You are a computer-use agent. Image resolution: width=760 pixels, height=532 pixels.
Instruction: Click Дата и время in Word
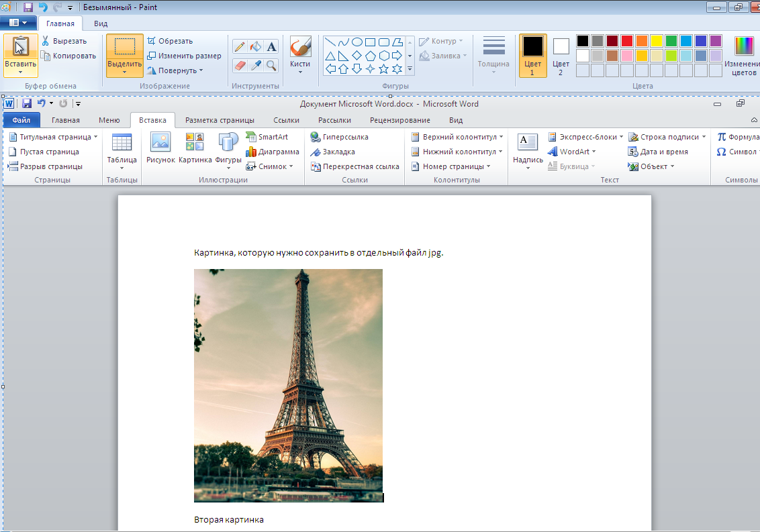[658, 152]
